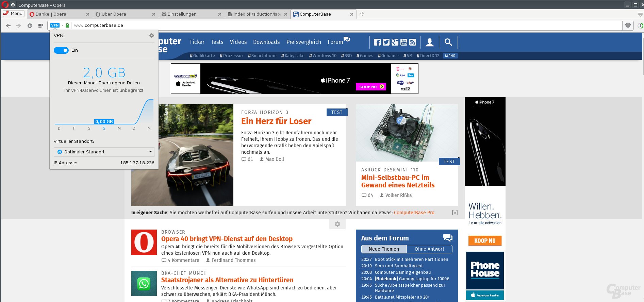
Task: Open ComputerBase YouTube icon
Action: click(x=404, y=42)
